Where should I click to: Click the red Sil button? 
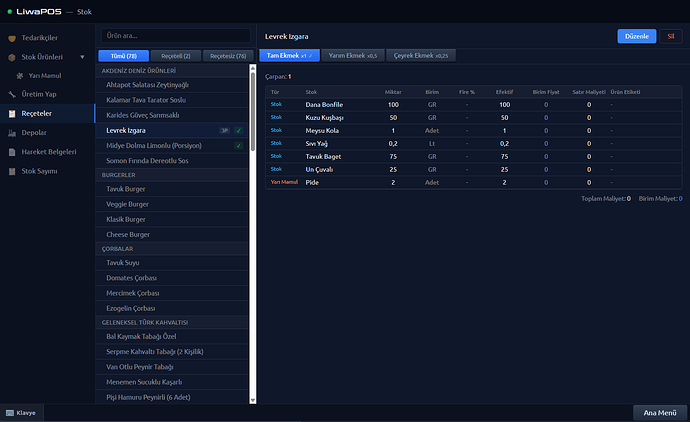[670, 36]
